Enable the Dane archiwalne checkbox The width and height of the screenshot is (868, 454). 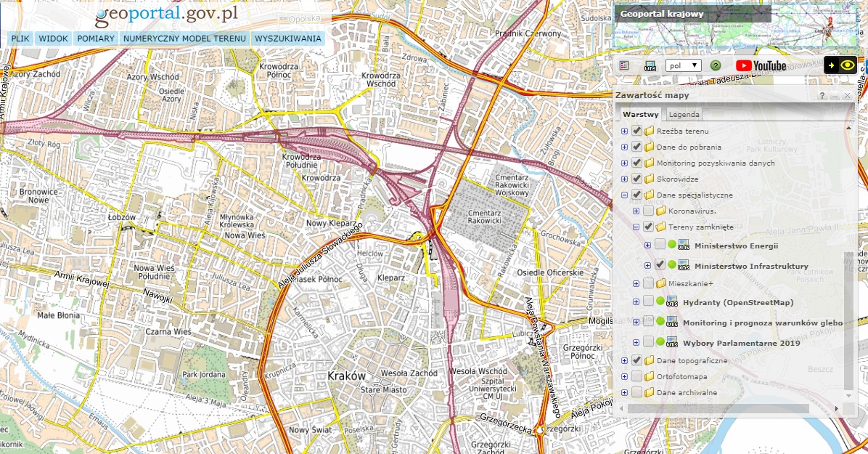tap(636, 392)
